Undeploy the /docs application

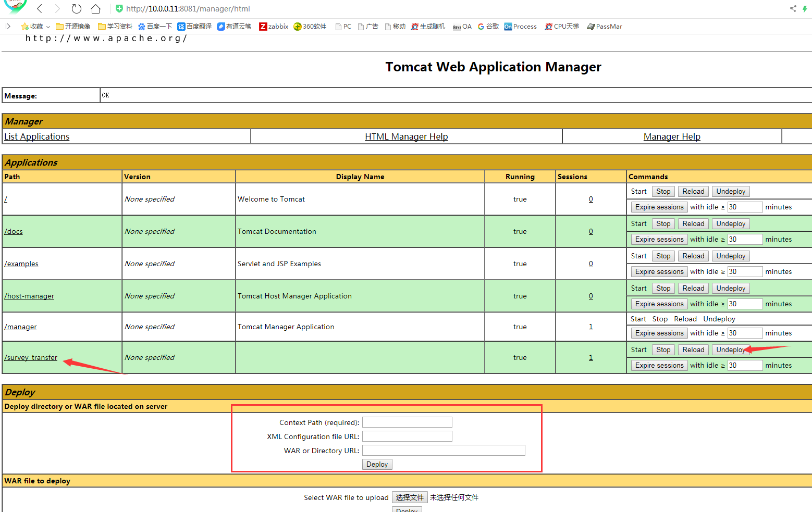pyautogui.click(x=731, y=223)
